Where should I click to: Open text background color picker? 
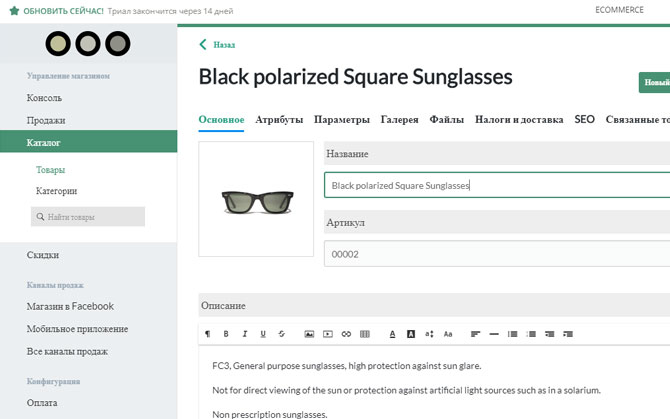411,333
